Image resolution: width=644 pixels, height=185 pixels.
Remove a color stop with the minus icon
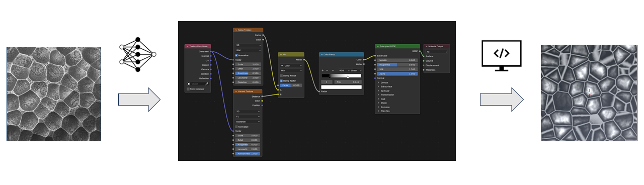pos(327,70)
